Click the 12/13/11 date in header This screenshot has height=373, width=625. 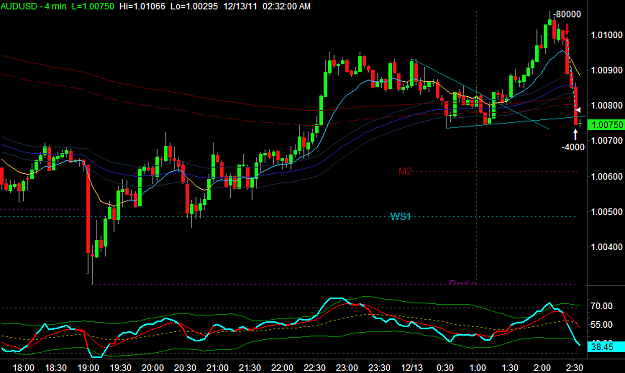tap(240, 6)
